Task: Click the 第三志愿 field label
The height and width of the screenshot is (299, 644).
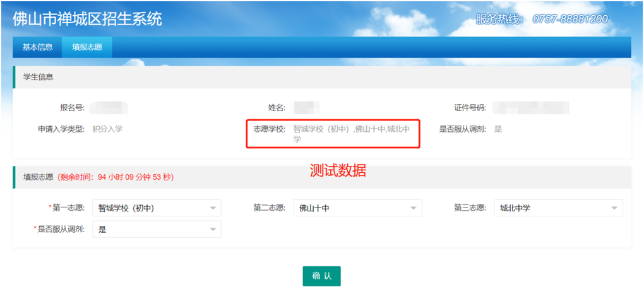Action: click(x=470, y=208)
